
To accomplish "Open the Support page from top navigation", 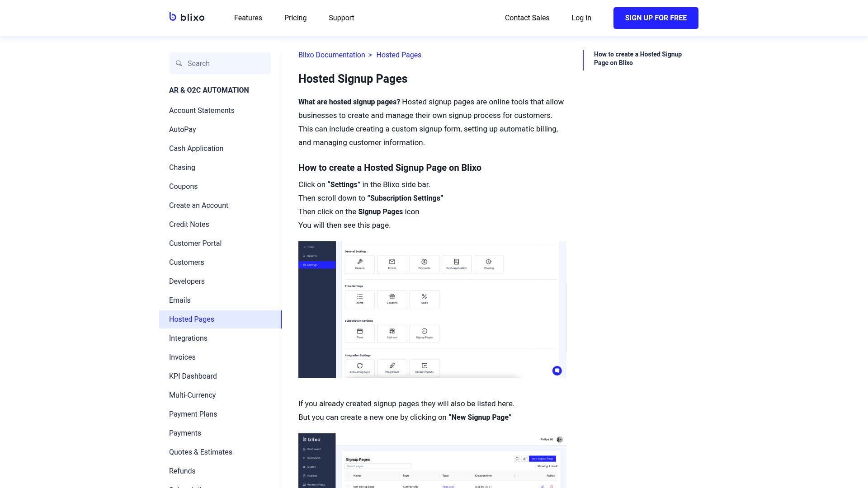I will [x=341, y=18].
